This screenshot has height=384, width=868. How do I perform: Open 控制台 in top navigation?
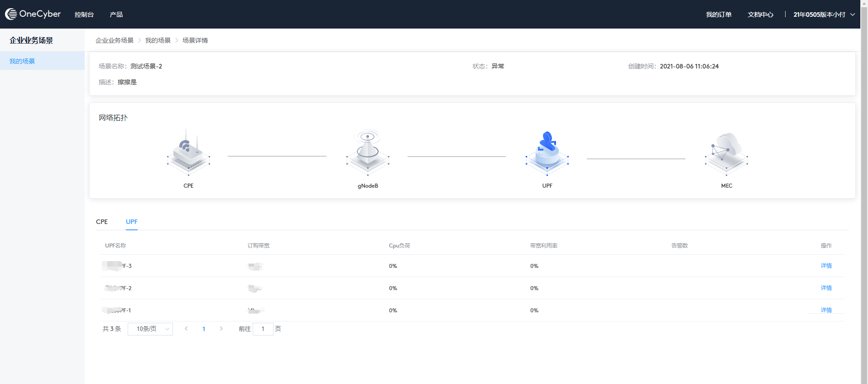pyautogui.click(x=84, y=15)
